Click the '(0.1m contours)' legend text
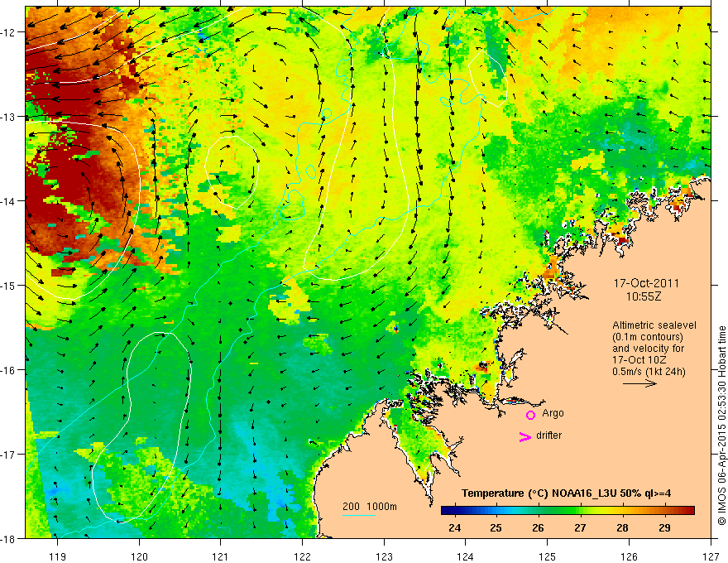Image resolution: width=728 pixels, height=563 pixels. click(x=648, y=337)
